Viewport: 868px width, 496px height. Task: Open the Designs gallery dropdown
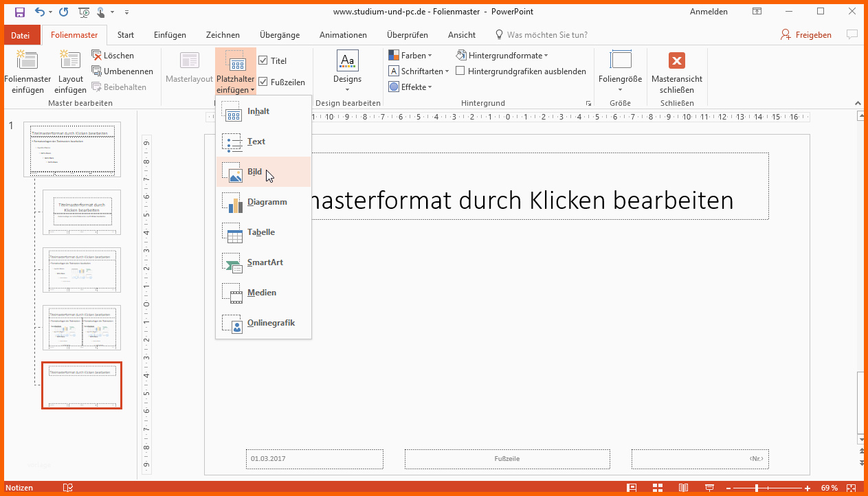(x=347, y=72)
